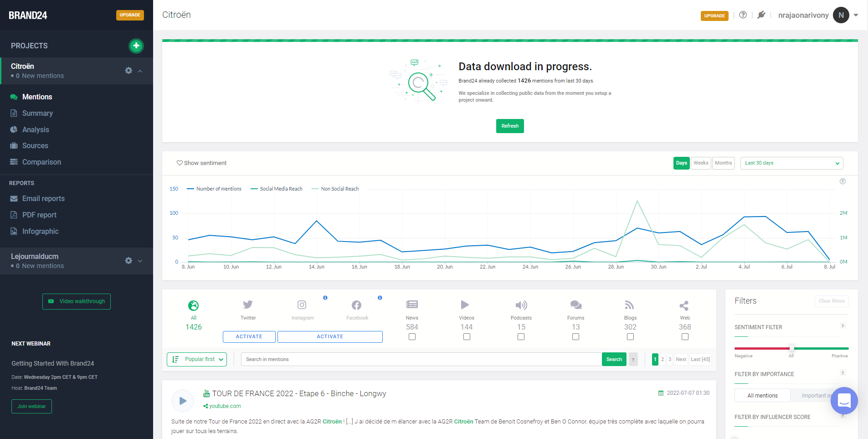The height and width of the screenshot is (439, 868).
Task: Select the Videos source icon
Action: click(x=465, y=305)
